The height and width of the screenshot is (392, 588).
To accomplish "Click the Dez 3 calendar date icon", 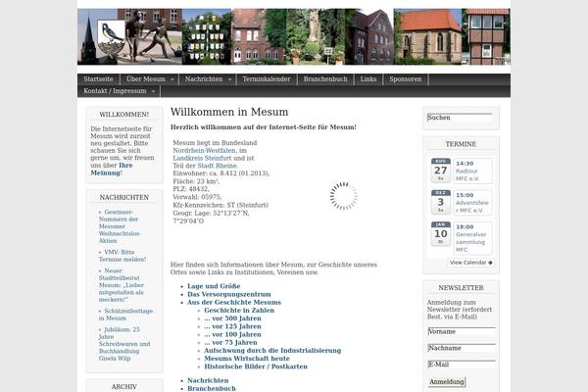I will 441,202.
